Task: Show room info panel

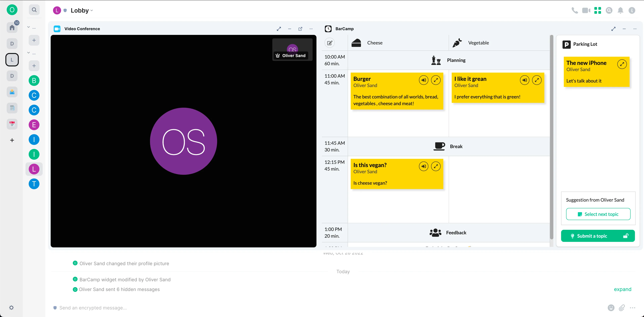Action: point(632,10)
